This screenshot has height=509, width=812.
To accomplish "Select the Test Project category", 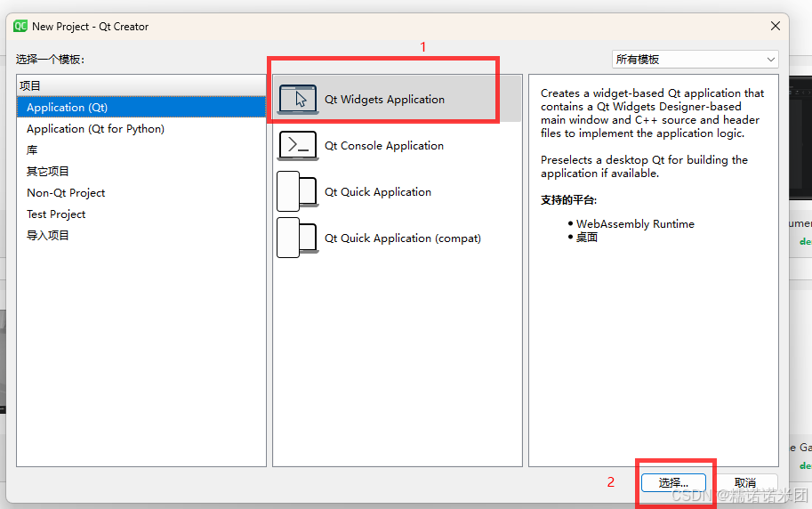I will [x=141, y=214].
